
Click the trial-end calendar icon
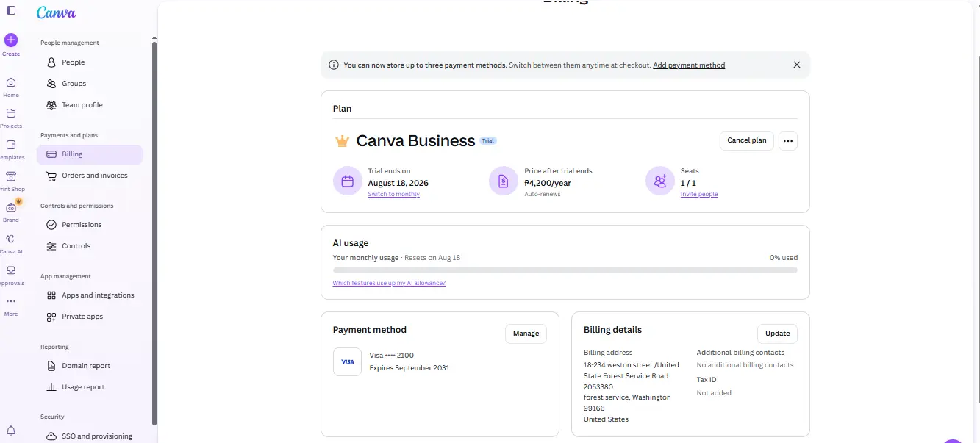pyautogui.click(x=348, y=181)
